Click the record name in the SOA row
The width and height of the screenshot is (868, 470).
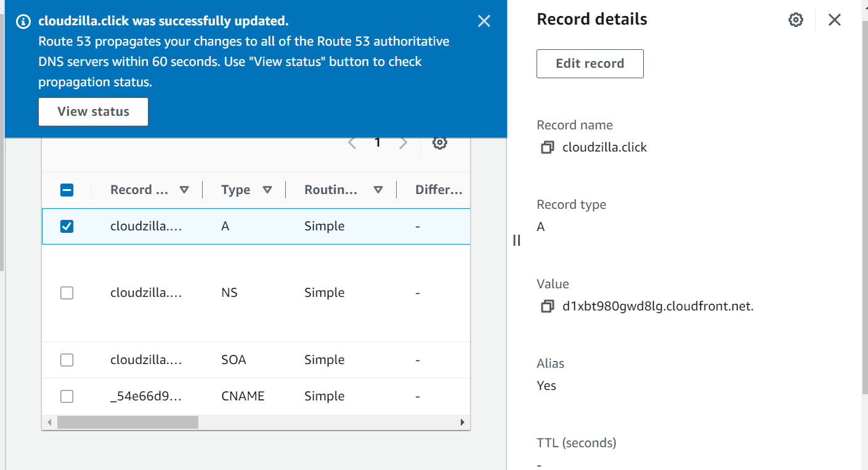[146, 360]
